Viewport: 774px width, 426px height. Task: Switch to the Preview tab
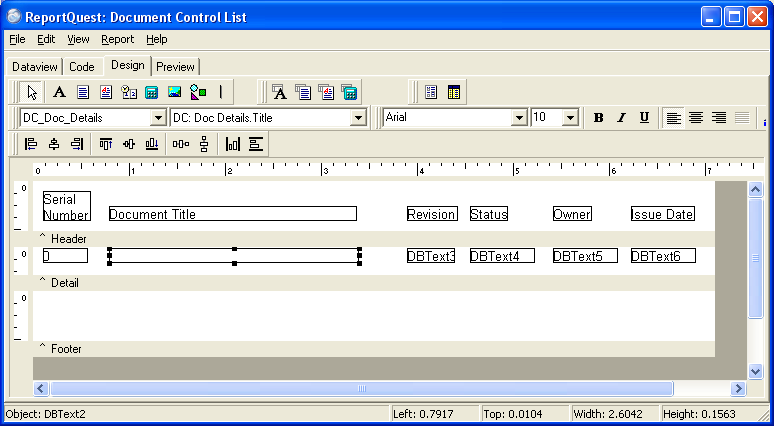coord(175,67)
